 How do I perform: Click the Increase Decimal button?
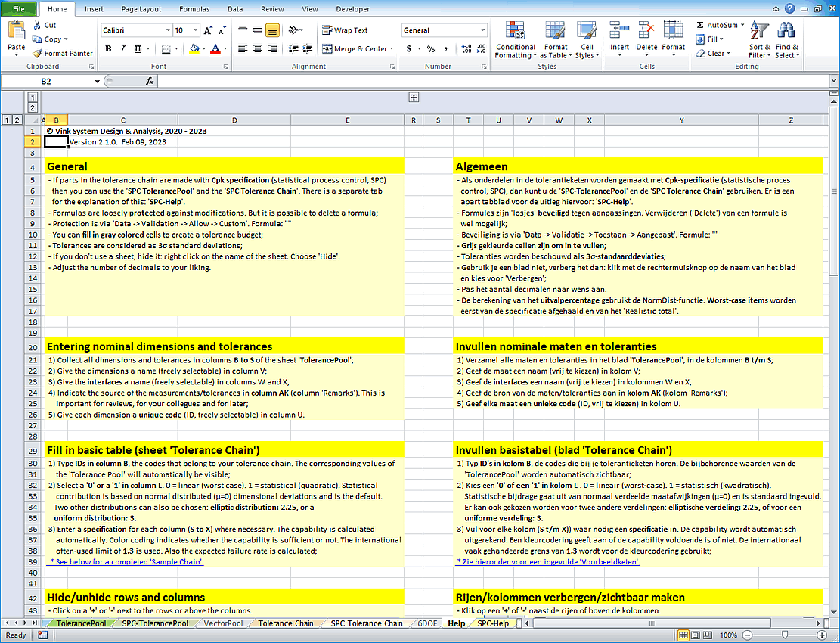[x=466, y=48]
